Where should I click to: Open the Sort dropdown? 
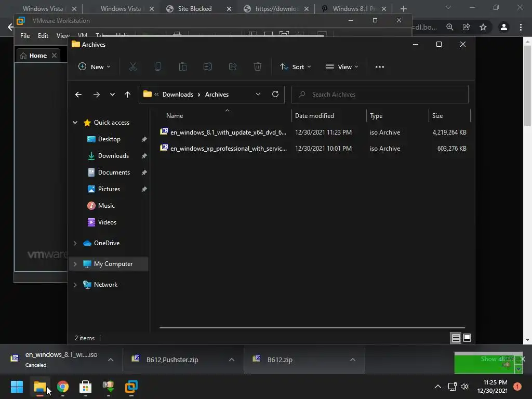tap(295, 67)
